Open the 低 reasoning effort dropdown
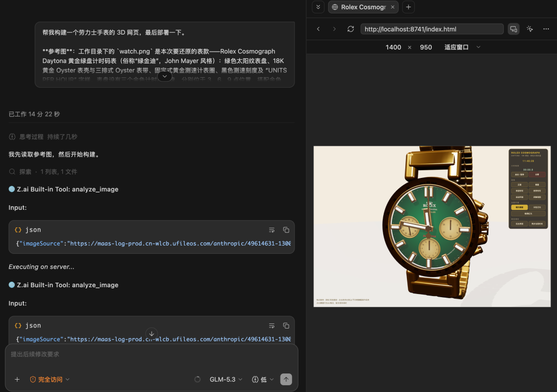 tap(263, 380)
